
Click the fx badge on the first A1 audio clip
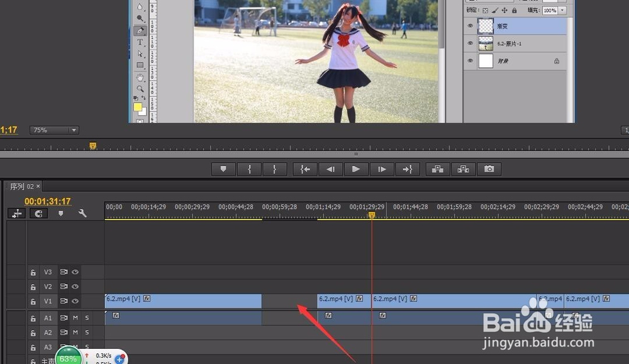(116, 316)
